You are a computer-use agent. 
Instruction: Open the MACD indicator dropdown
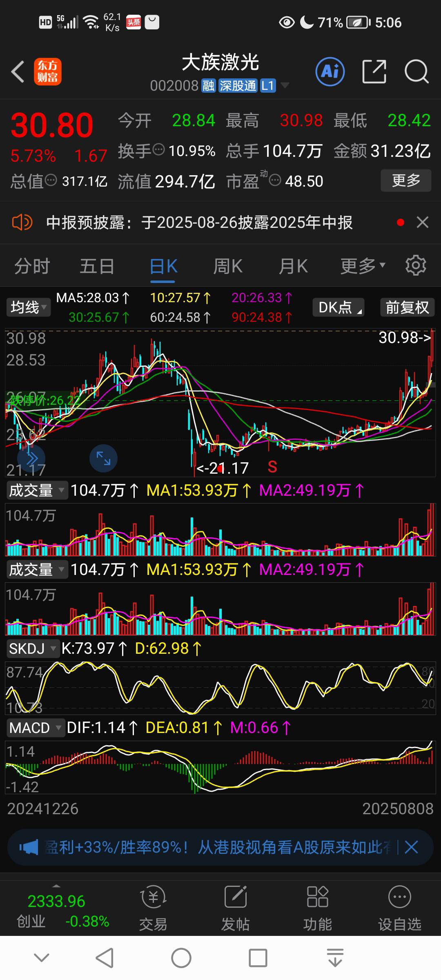(x=36, y=728)
